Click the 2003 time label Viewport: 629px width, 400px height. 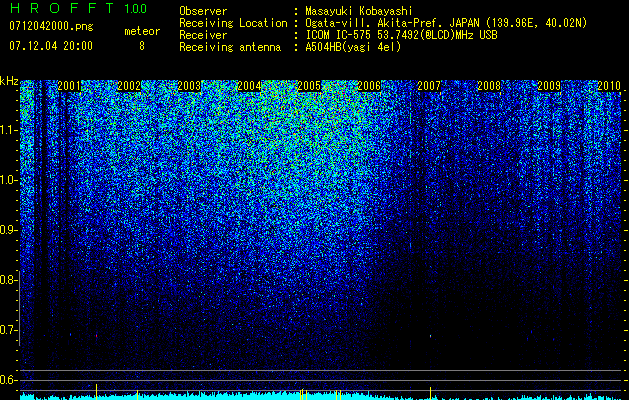click(189, 86)
